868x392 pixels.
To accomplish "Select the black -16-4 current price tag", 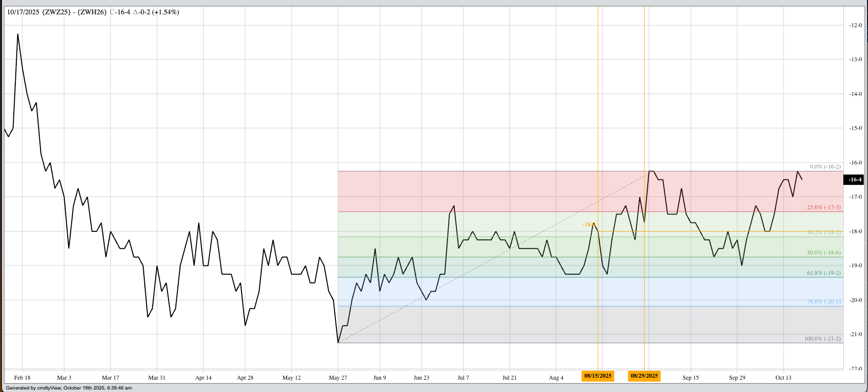I will 855,180.
